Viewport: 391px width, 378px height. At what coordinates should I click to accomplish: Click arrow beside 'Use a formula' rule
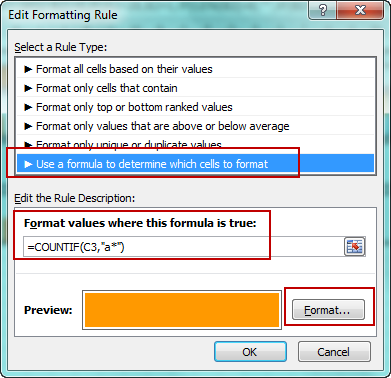28,164
